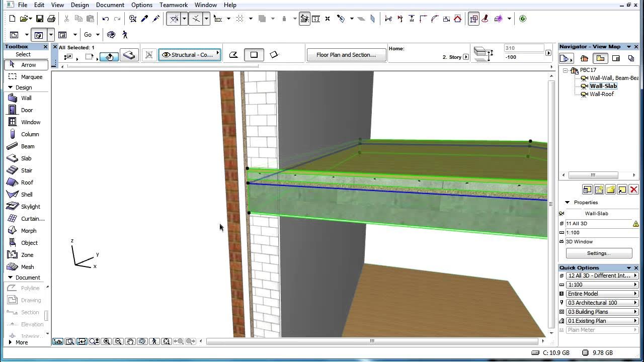
Task: Activate the Marquee tool
Action: point(27,77)
